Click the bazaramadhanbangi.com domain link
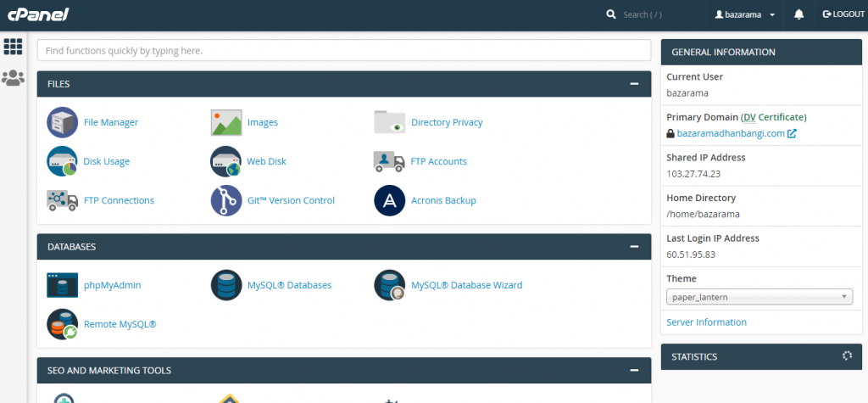The width and height of the screenshot is (868, 403). pyautogui.click(x=731, y=133)
